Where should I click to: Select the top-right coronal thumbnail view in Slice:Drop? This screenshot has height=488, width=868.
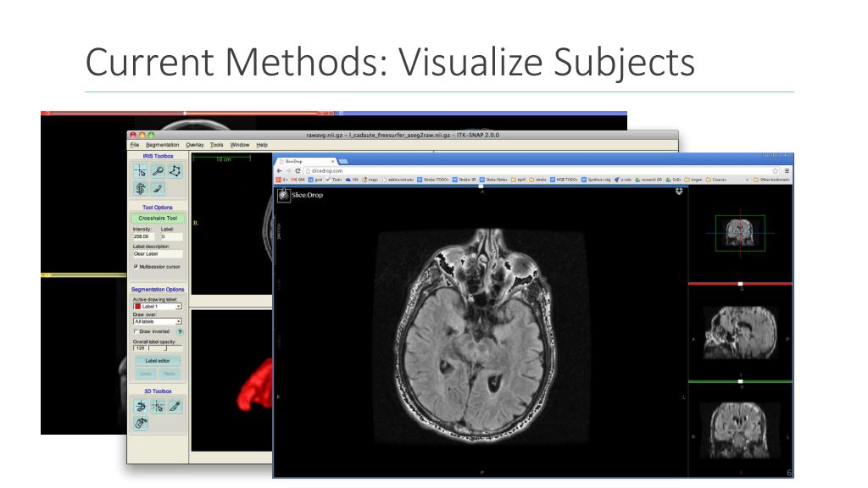(740, 233)
